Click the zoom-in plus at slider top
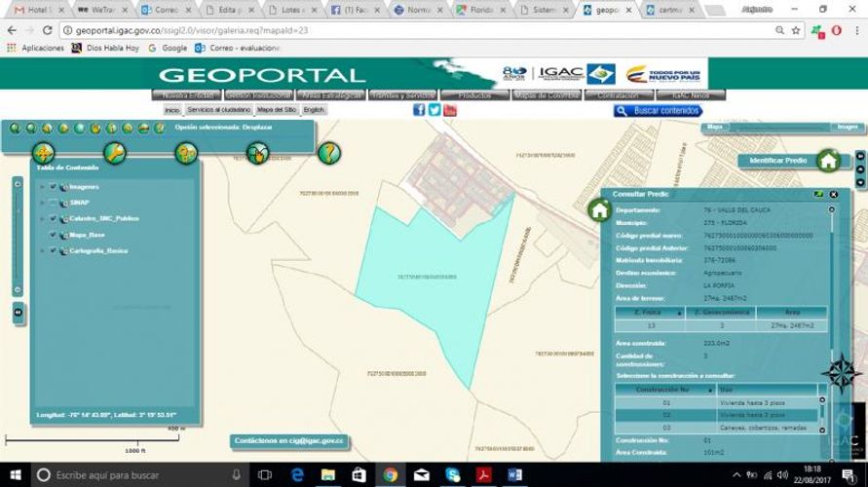 (18, 184)
